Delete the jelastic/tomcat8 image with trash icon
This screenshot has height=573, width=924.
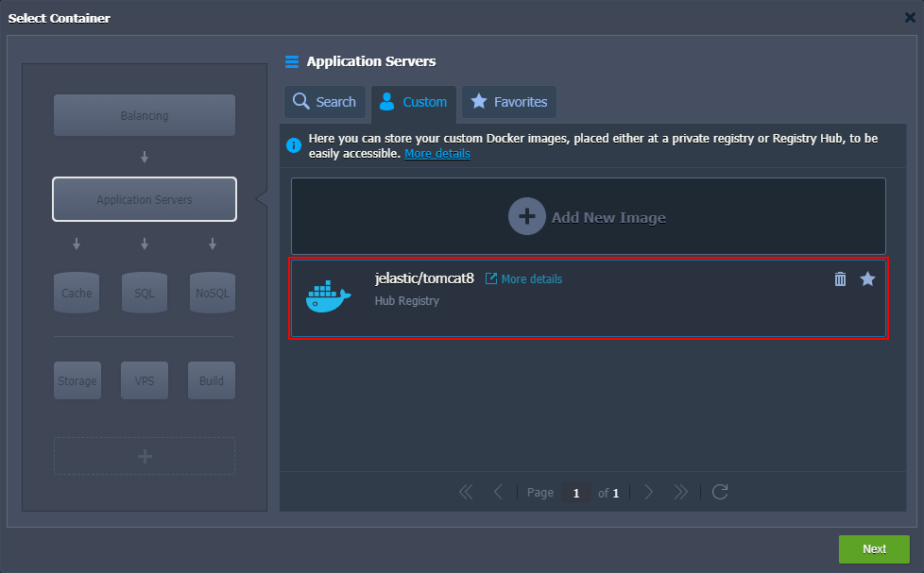(840, 279)
